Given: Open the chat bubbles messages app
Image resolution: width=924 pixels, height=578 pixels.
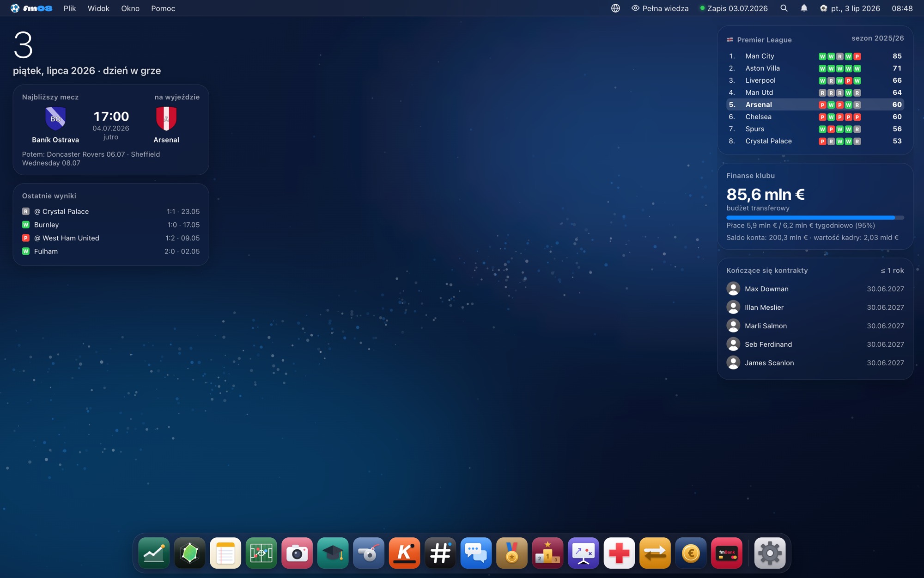Looking at the screenshot, I should (476, 553).
